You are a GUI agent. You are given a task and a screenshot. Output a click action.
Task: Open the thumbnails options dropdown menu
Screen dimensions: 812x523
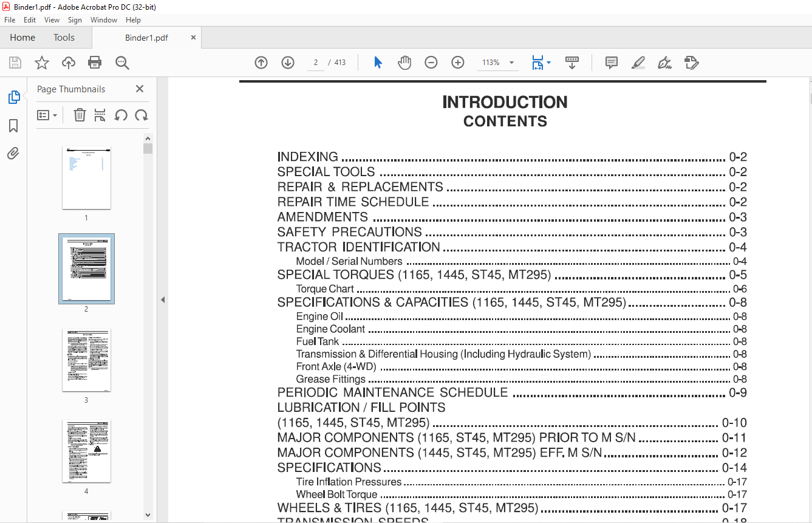[47, 115]
